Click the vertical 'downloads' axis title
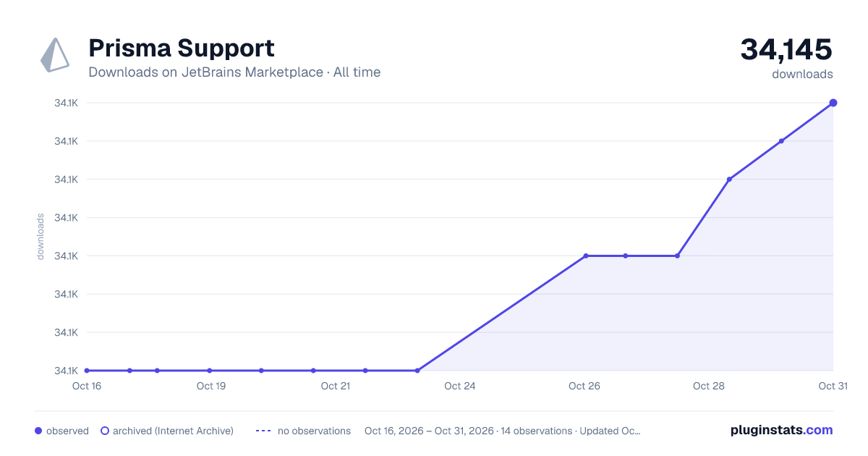Viewport: 868px width, 456px height. click(41, 237)
